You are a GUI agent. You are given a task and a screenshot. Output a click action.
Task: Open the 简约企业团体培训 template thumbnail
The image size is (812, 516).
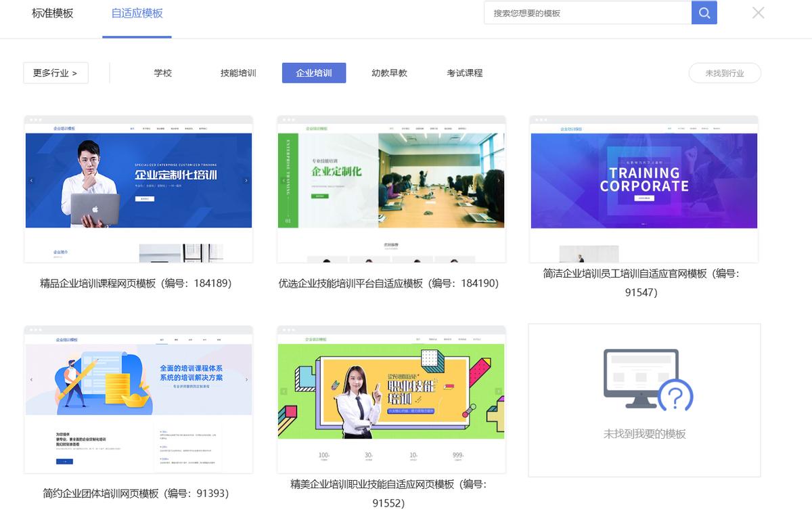pyautogui.click(x=139, y=399)
